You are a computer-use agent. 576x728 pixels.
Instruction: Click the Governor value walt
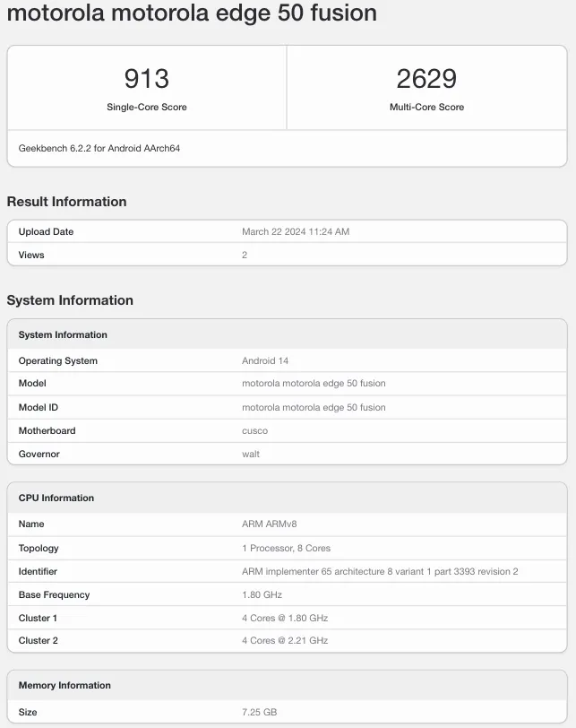tap(251, 454)
